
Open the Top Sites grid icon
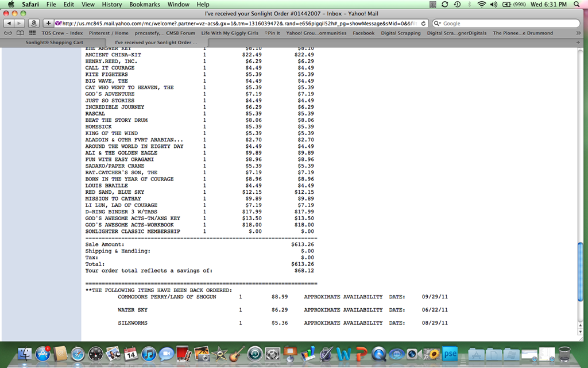(33, 33)
